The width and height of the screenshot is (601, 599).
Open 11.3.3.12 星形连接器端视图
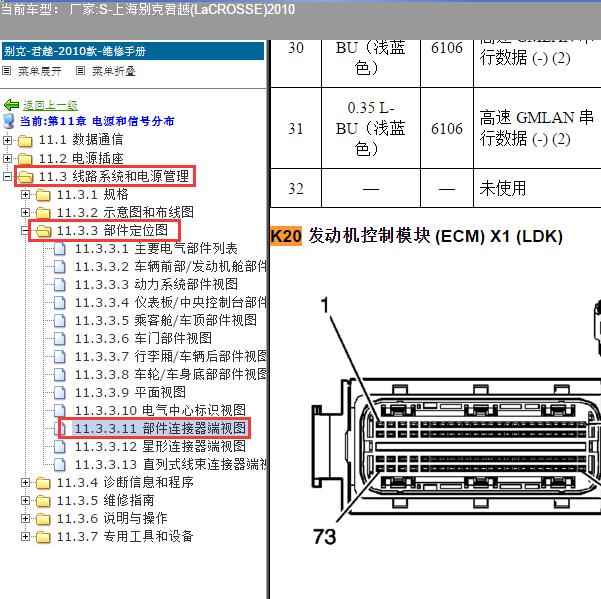[x=160, y=446]
